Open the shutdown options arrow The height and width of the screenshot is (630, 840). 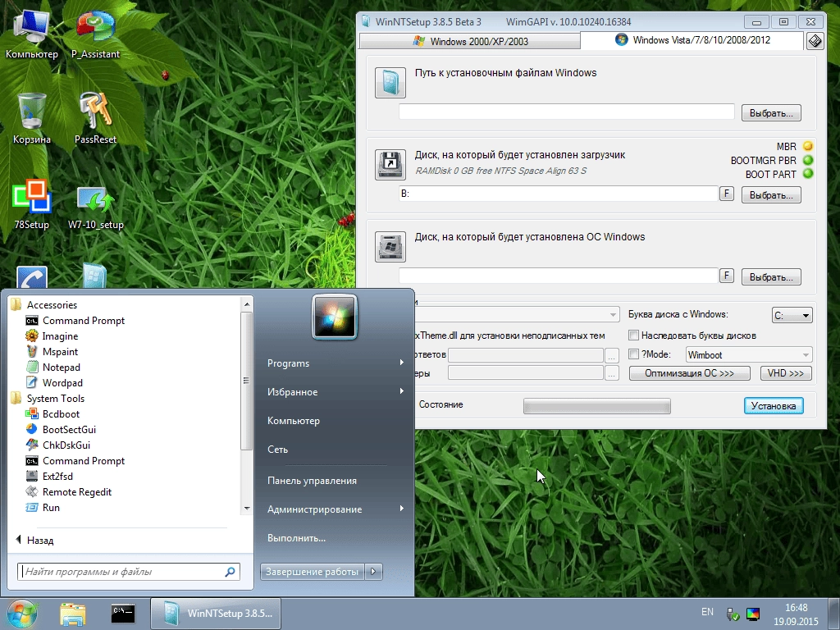pos(373,572)
